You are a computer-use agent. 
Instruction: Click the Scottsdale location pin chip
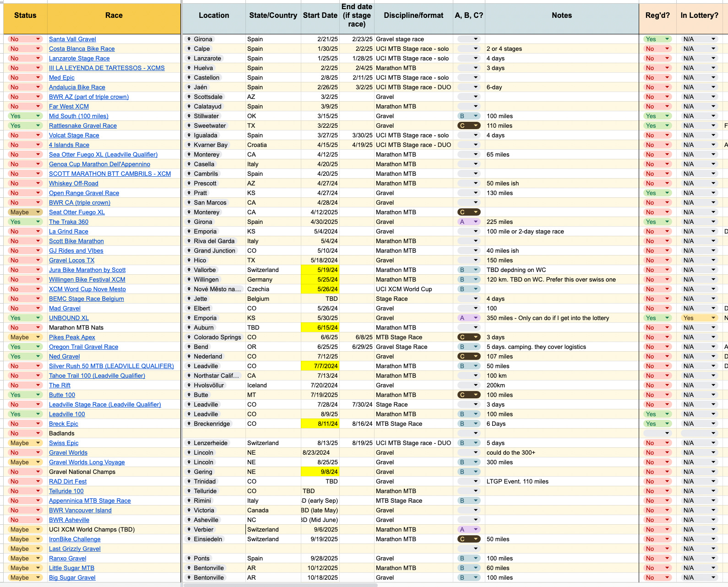pos(204,97)
